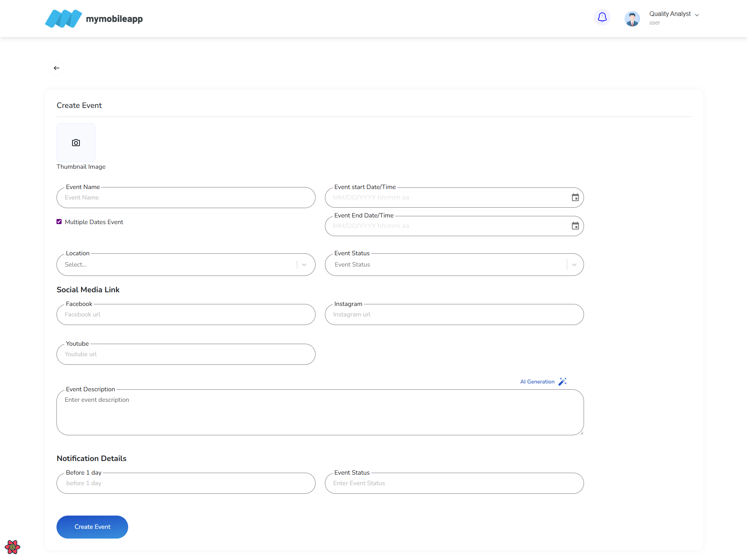Click the Event Description text area
This screenshot has width=748, height=560.
click(319, 412)
